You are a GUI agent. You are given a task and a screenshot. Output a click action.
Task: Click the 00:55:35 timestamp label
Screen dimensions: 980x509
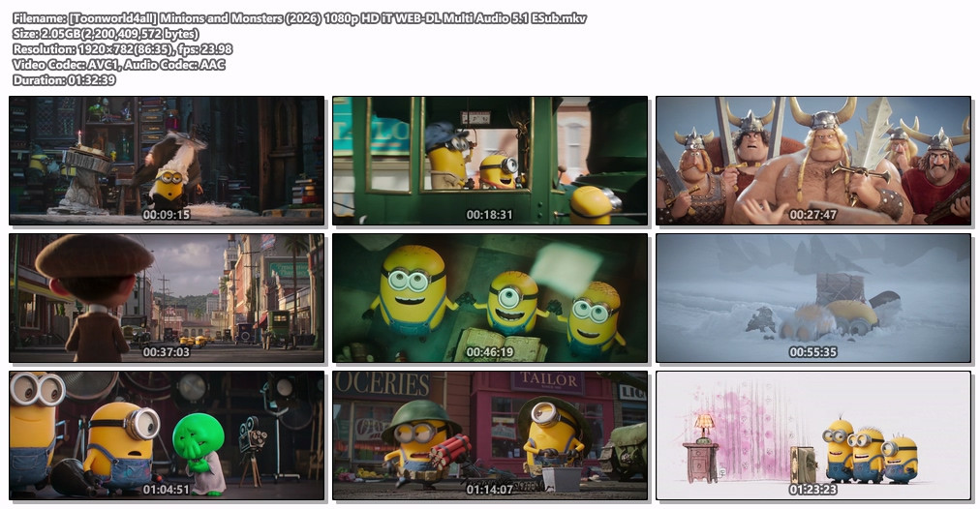click(812, 352)
